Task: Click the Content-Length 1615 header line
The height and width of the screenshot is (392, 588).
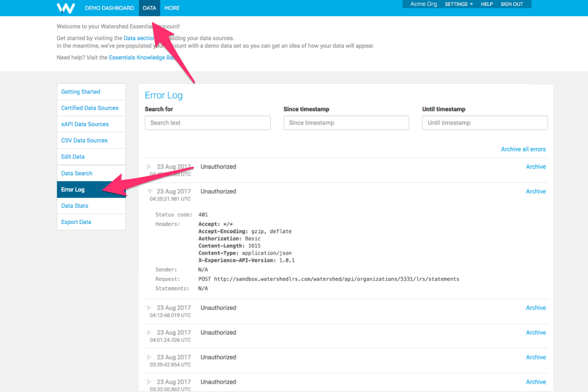Action: tap(229, 246)
